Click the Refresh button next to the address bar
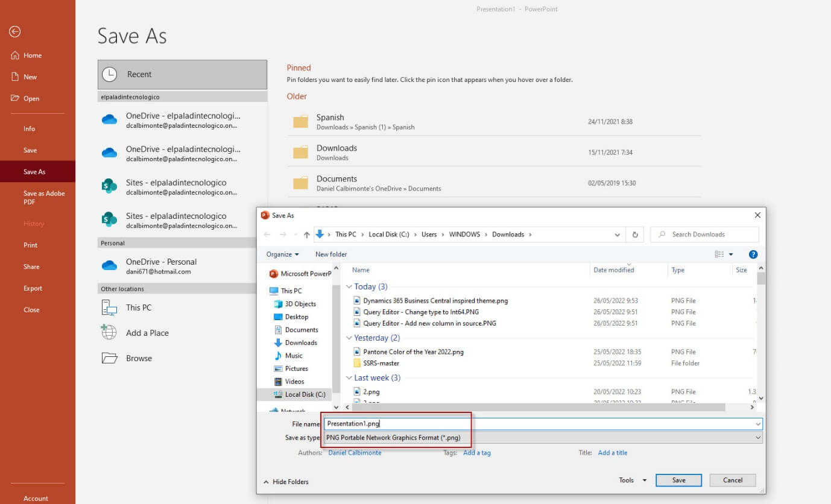This screenshot has height=504, width=831. point(635,235)
